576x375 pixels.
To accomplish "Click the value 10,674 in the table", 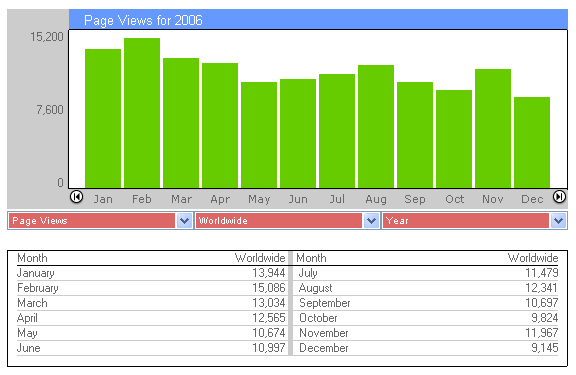I will 269,333.
